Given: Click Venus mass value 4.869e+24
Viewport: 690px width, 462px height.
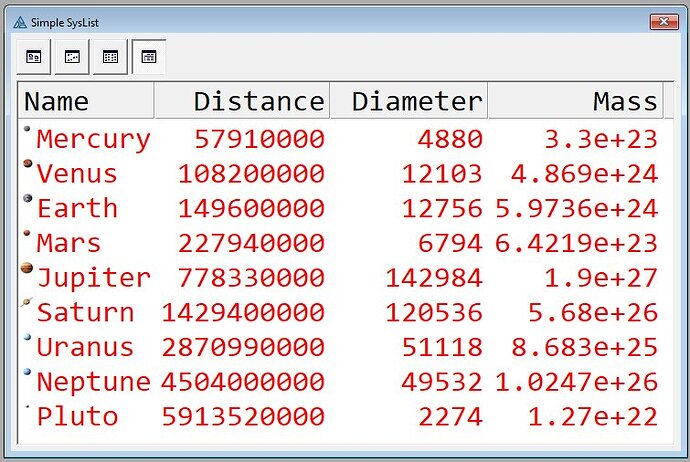Looking at the screenshot, I should click(x=584, y=174).
